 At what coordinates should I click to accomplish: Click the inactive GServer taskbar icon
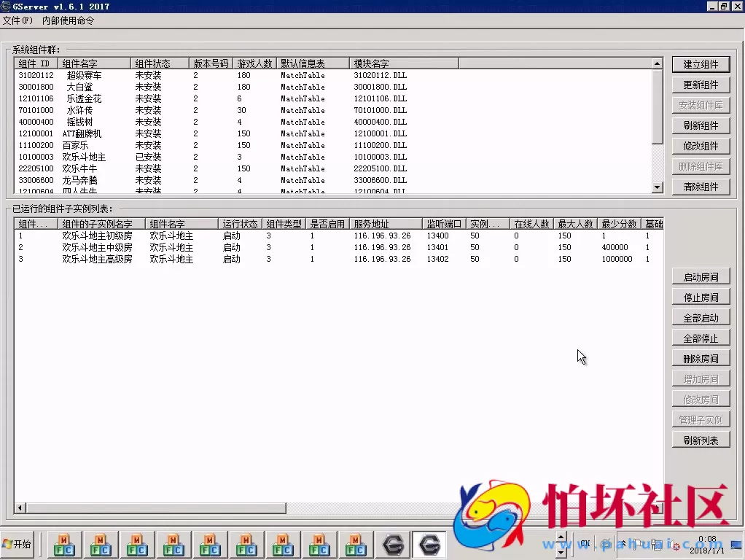[x=394, y=545]
